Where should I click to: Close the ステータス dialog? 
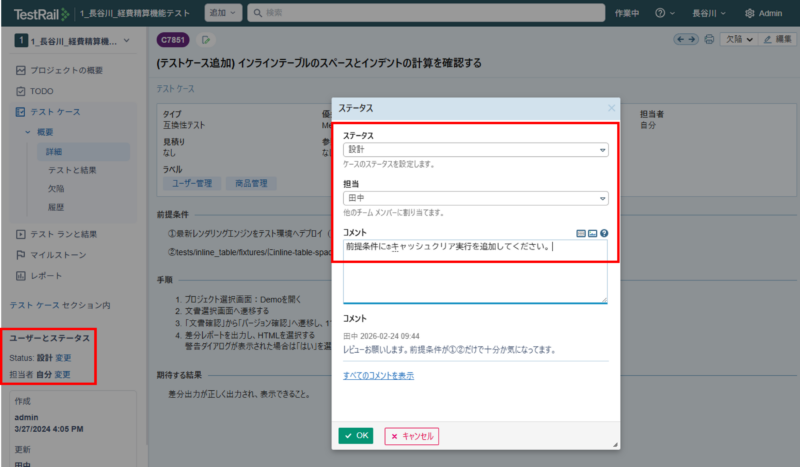(x=611, y=108)
